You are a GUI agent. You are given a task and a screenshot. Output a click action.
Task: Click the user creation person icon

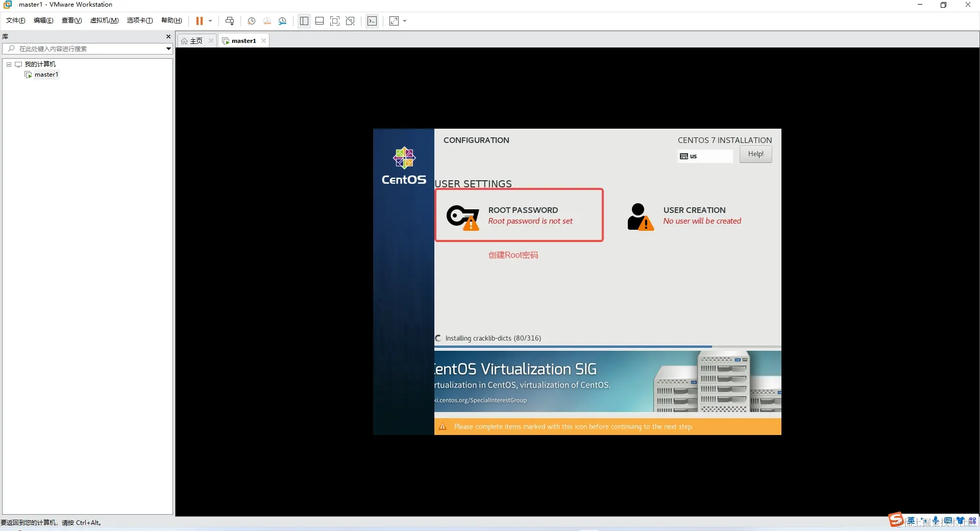640,217
